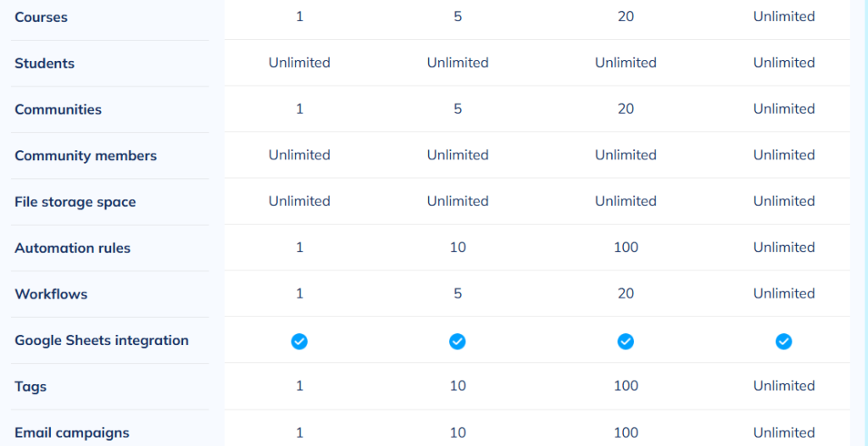Click the fourth Google Sheets integration checkmark icon
The height and width of the screenshot is (446, 868).
coord(784,342)
